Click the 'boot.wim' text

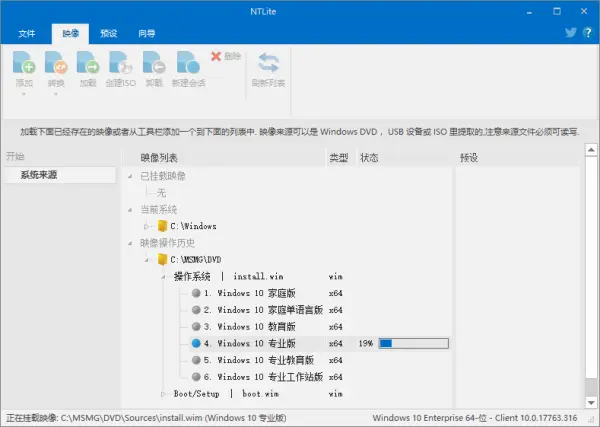[x=261, y=393]
